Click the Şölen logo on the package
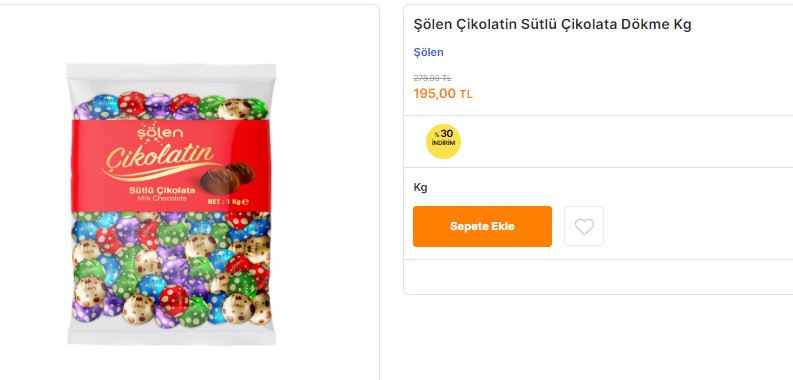The height and width of the screenshot is (380, 793). [154, 133]
